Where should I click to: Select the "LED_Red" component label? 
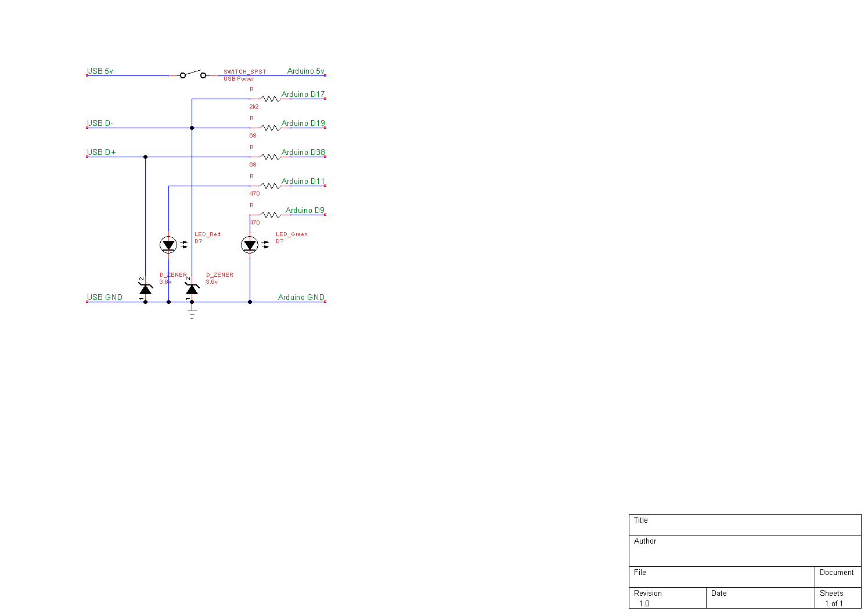tap(207, 234)
